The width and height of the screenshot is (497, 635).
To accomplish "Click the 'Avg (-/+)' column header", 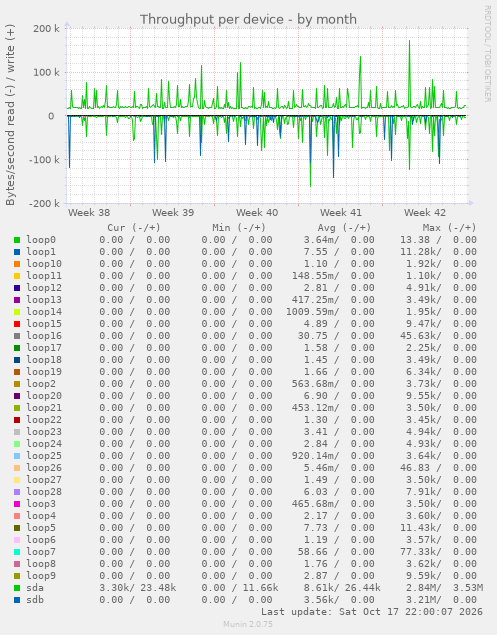I will [x=344, y=228].
